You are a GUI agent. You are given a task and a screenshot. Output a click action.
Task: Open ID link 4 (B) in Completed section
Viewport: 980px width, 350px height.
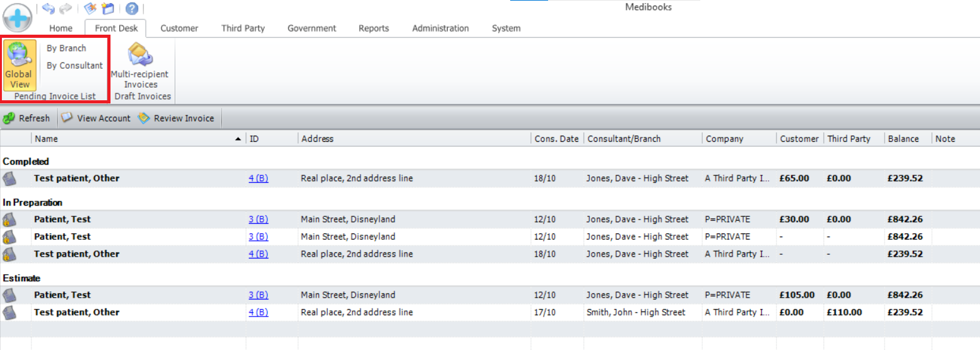[258, 178]
